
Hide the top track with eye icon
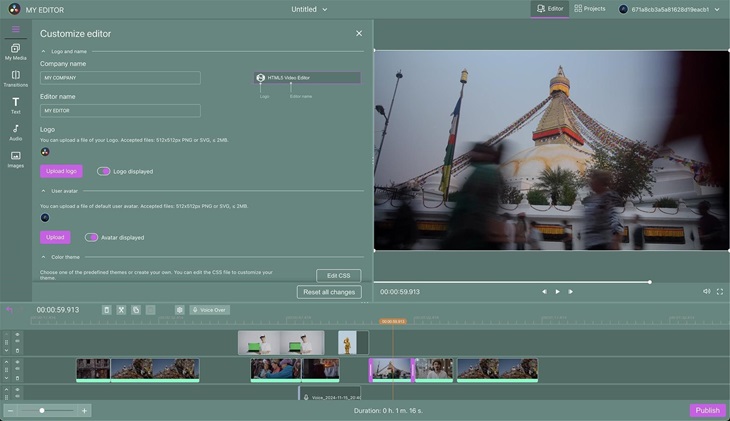tap(17, 335)
